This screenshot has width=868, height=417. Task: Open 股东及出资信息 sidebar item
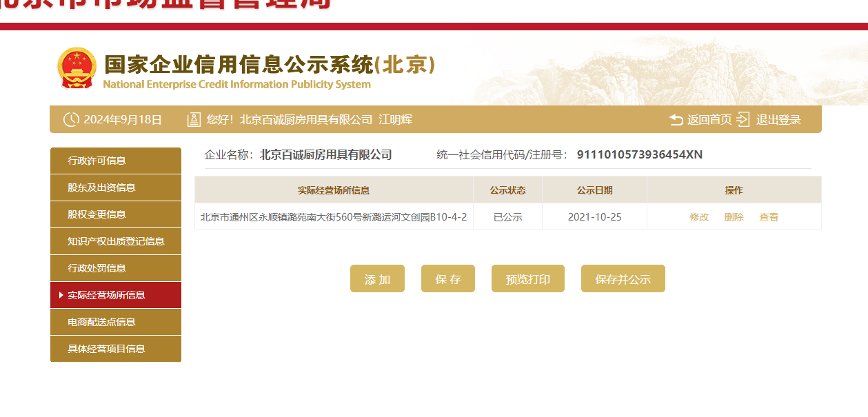coord(116,187)
